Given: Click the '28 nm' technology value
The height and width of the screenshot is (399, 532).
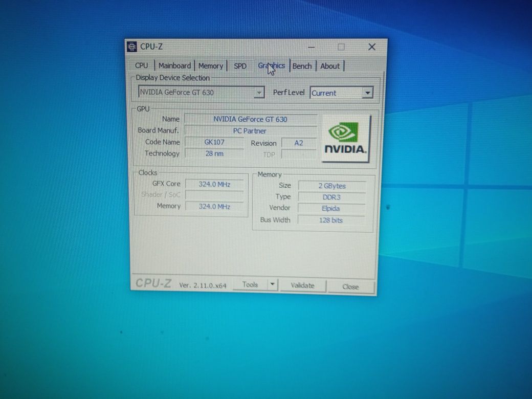Looking at the screenshot, I should 214,153.
